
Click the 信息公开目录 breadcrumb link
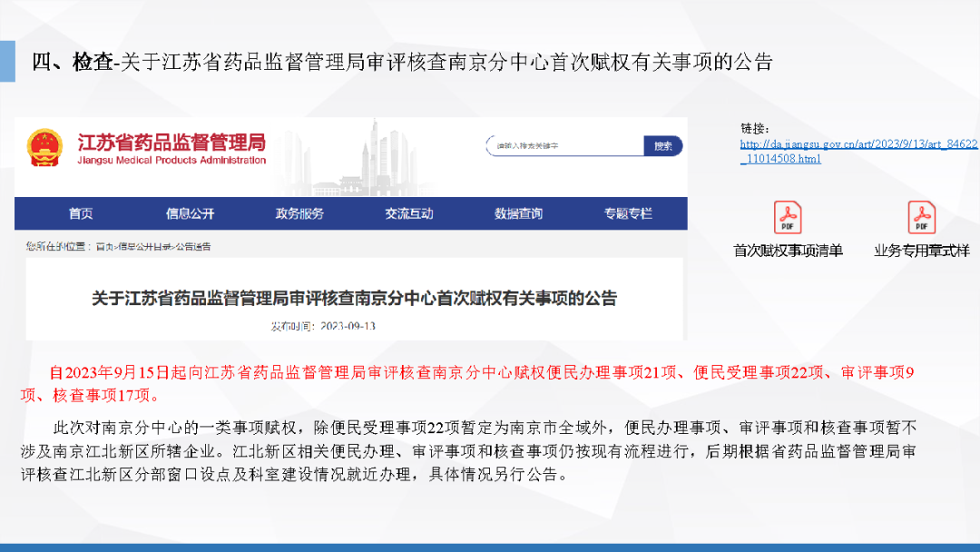(x=145, y=246)
